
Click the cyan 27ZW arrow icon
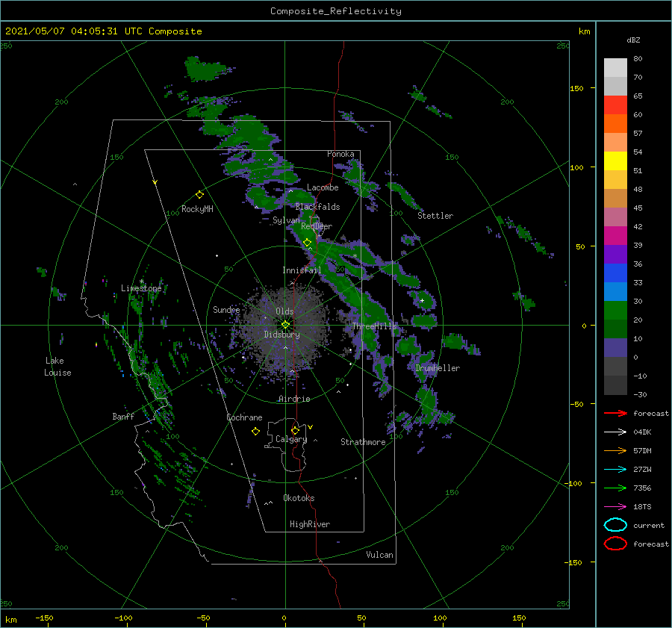[x=615, y=470]
